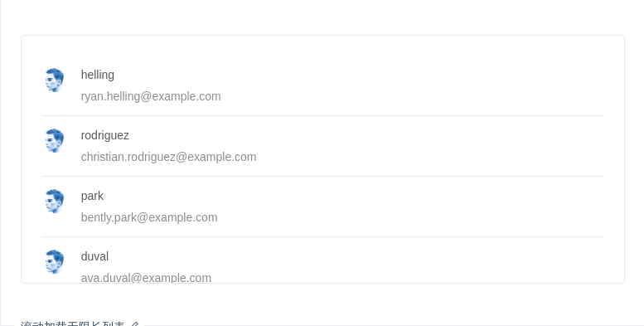Click the edit pencil icon beside the Chinese title
The height and width of the screenshot is (326, 644).
coord(135,324)
